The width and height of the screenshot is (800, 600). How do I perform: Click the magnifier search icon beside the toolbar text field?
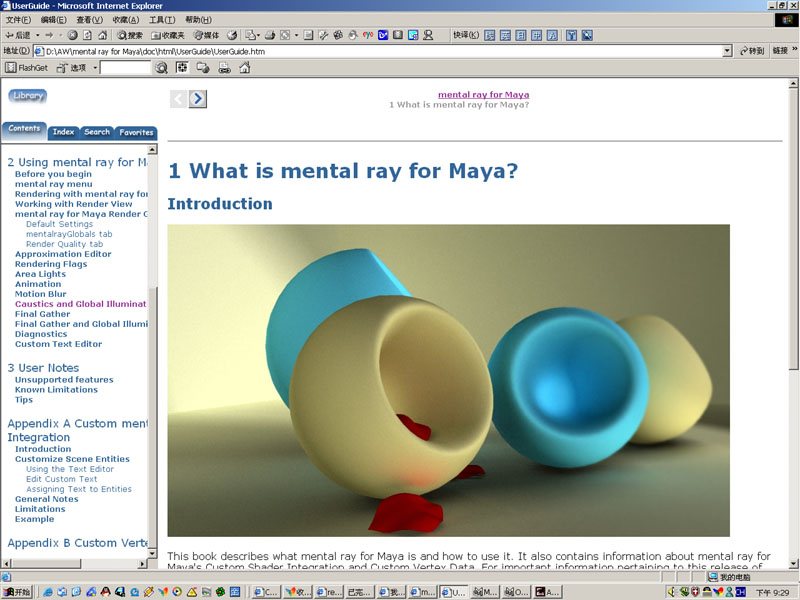pyautogui.click(x=161, y=67)
